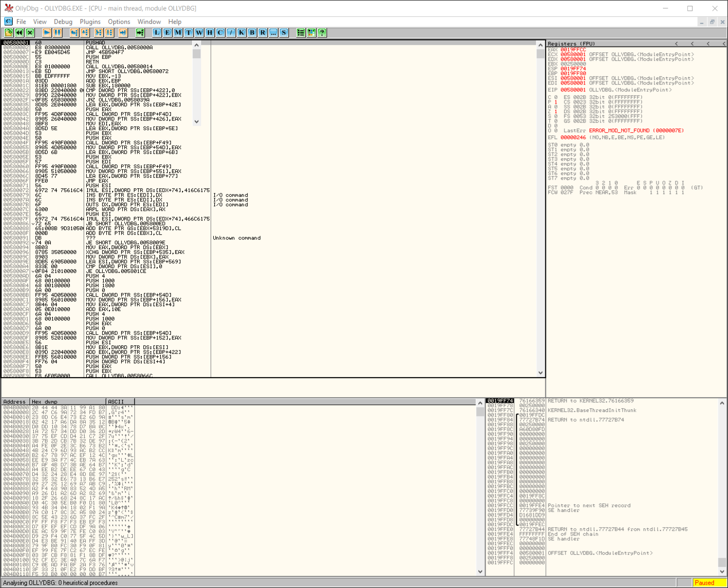728x588 pixels.
Task: Show Source with S icon
Action: (x=284, y=33)
